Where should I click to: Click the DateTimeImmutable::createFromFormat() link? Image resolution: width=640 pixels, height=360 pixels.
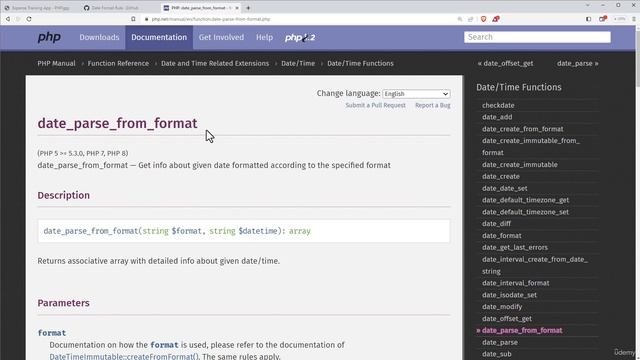point(124,356)
